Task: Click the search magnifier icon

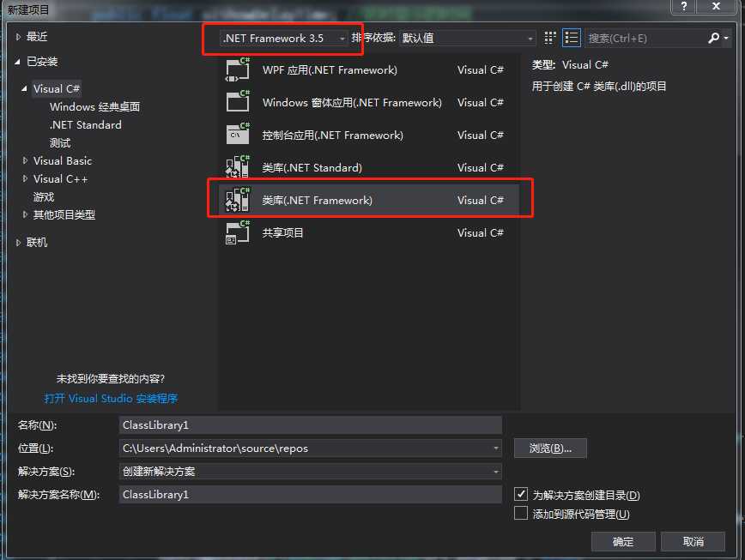Action: (713, 38)
